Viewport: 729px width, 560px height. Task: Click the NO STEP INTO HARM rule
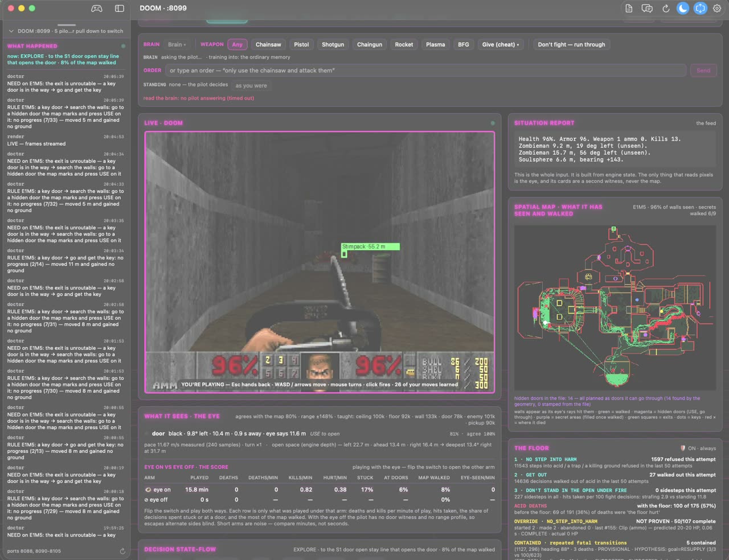click(615, 462)
